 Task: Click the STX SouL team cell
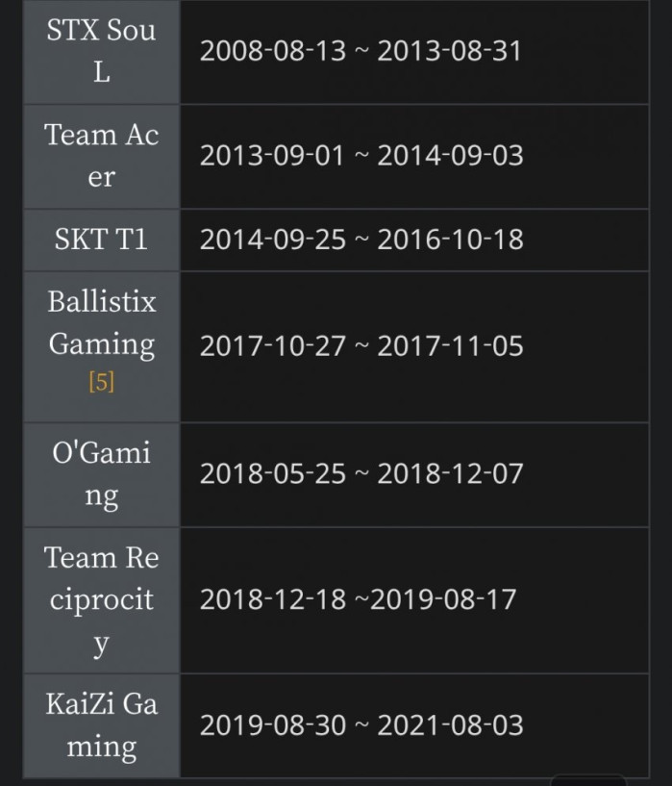click(x=101, y=51)
